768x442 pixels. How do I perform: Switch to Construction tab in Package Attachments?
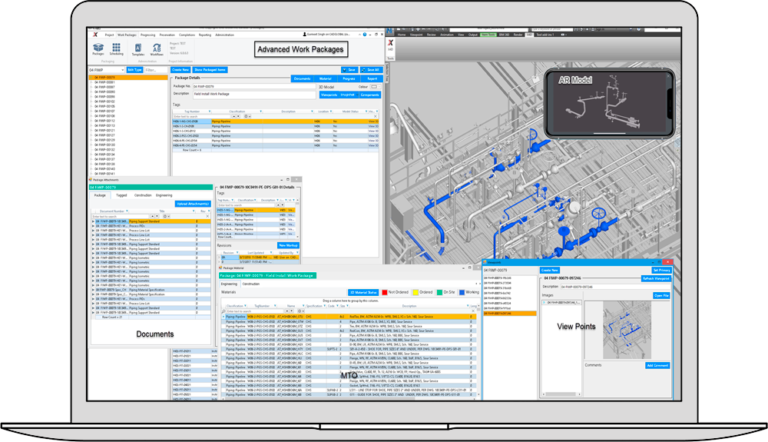143,195
